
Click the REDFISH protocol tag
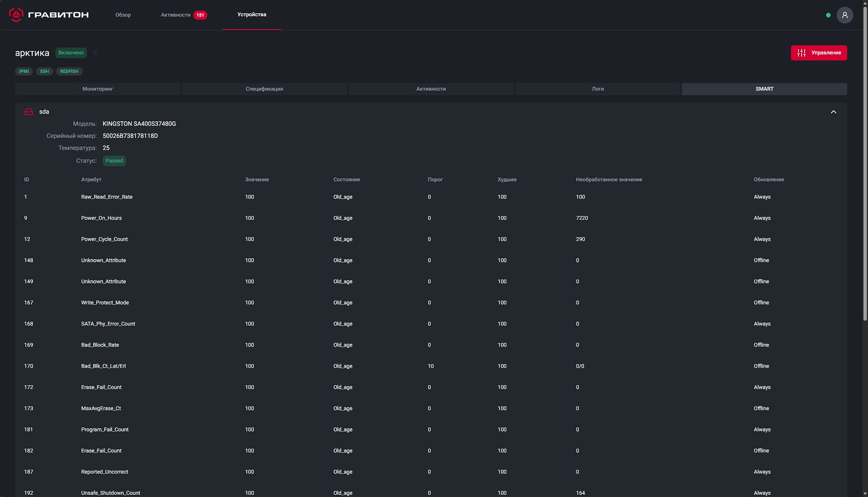(x=69, y=71)
